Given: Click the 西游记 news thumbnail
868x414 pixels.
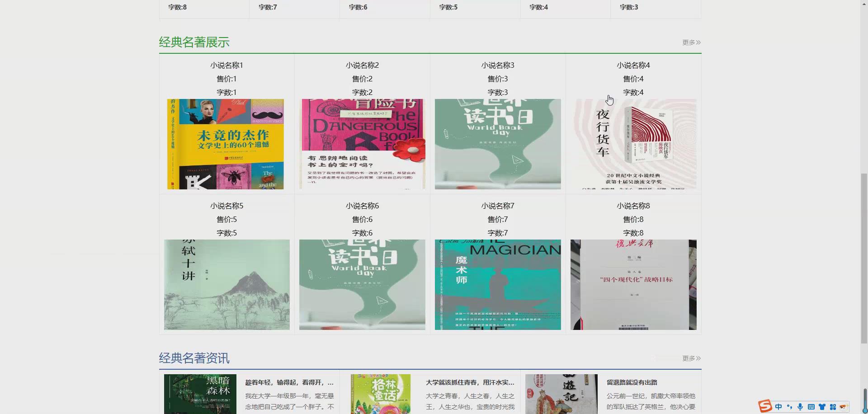Looking at the screenshot, I should click(x=561, y=394).
